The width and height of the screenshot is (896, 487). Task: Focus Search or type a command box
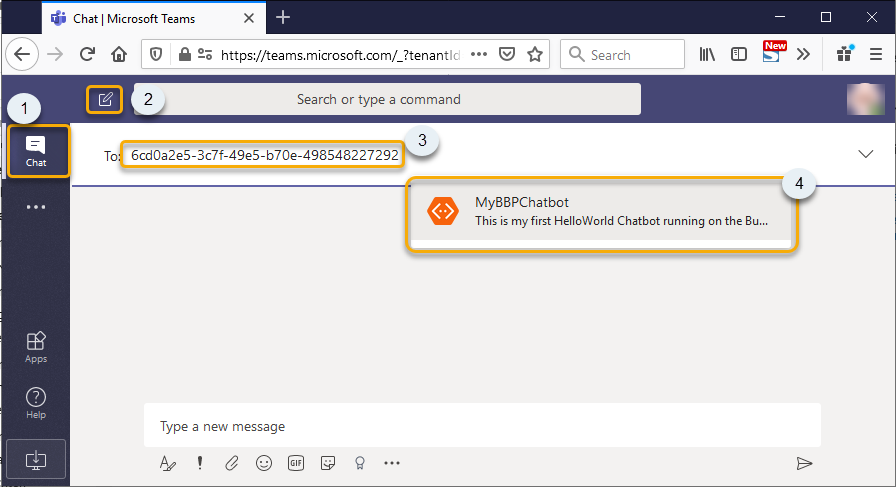[x=387, y=99]
